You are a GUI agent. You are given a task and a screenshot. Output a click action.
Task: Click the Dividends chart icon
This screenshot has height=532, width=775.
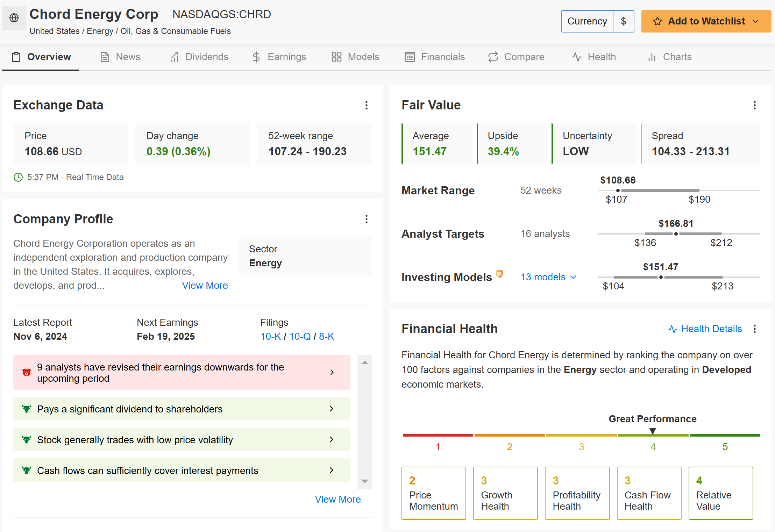pos(175,57)
